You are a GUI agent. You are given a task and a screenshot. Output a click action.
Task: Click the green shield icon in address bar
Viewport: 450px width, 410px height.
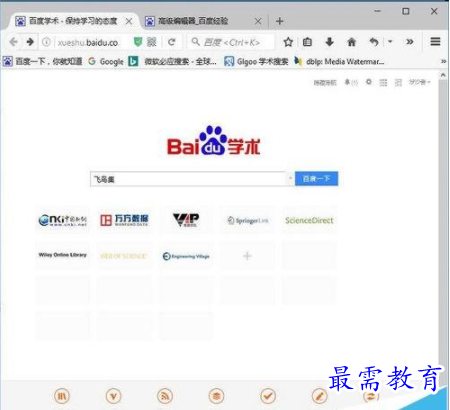[x=138, y=42]
